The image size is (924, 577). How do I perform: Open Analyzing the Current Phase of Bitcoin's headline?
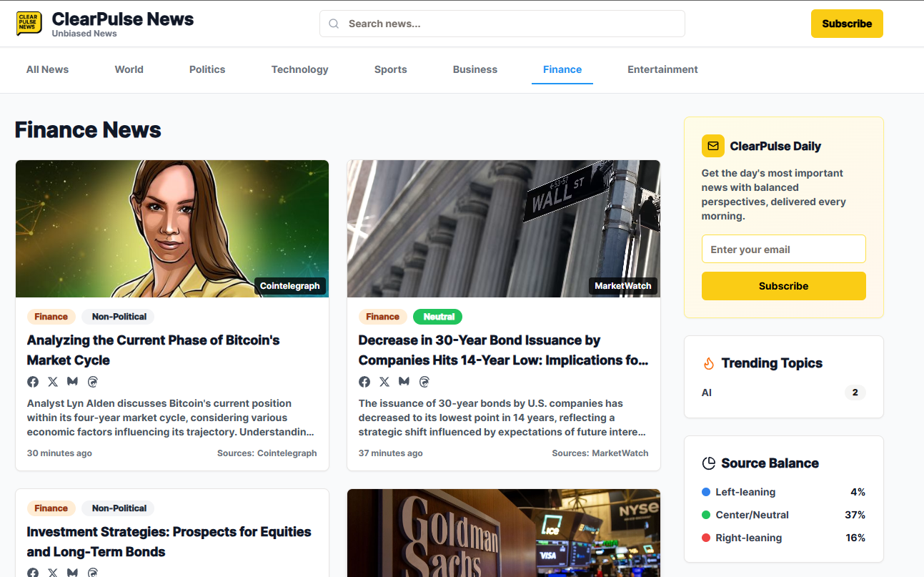point(154,350)
